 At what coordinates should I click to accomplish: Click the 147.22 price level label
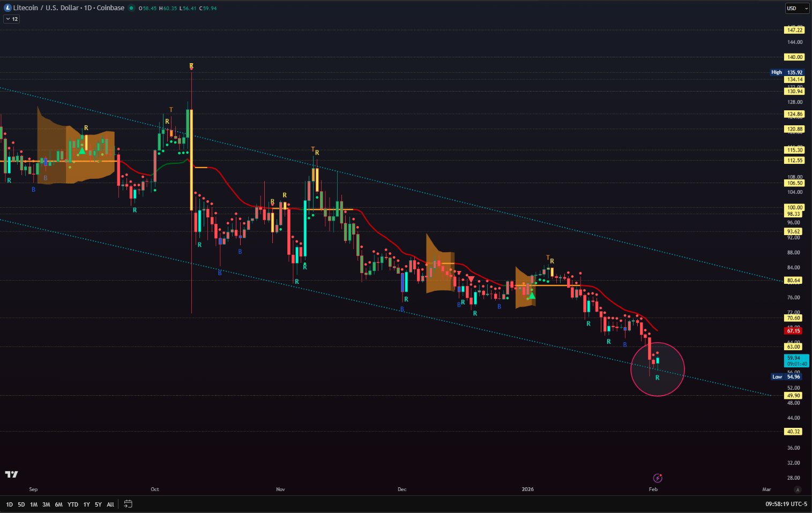[x=794, y=30]
